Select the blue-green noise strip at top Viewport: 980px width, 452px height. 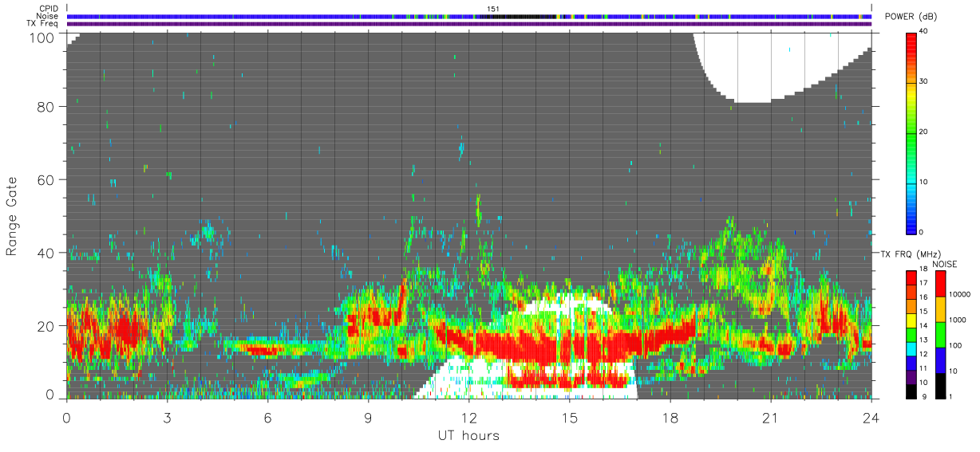pyautogui.click(x=469, y=16)
